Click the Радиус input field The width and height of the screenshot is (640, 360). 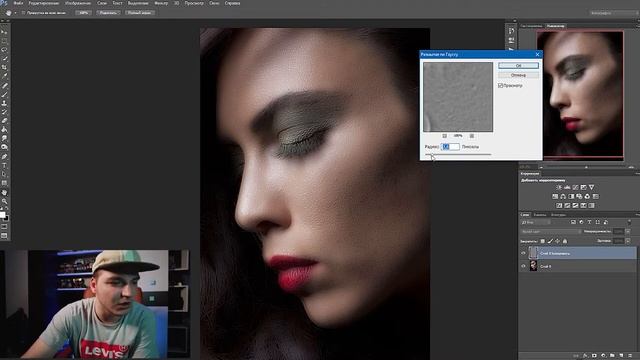click(x=450, y=147)
